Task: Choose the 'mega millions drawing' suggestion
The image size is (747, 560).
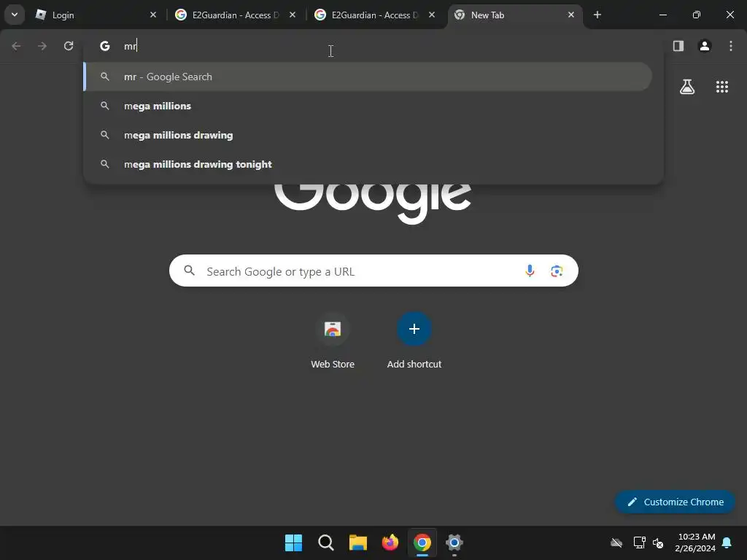Action: click(368, 135)
